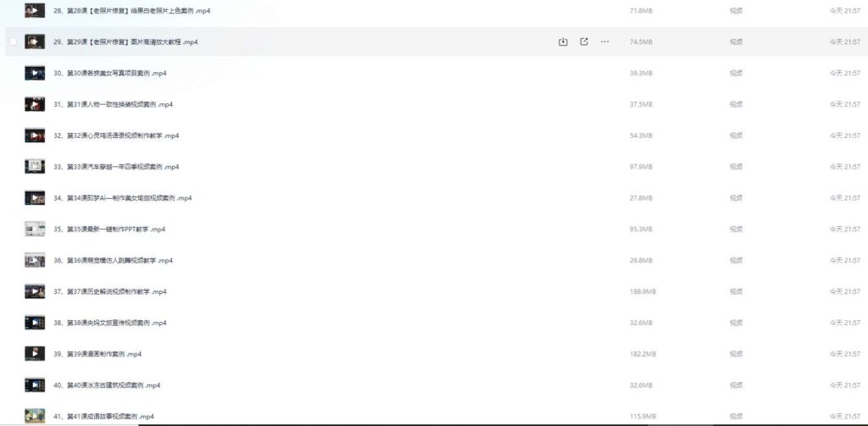Click the file name of 34 第34课

[123, 198]
